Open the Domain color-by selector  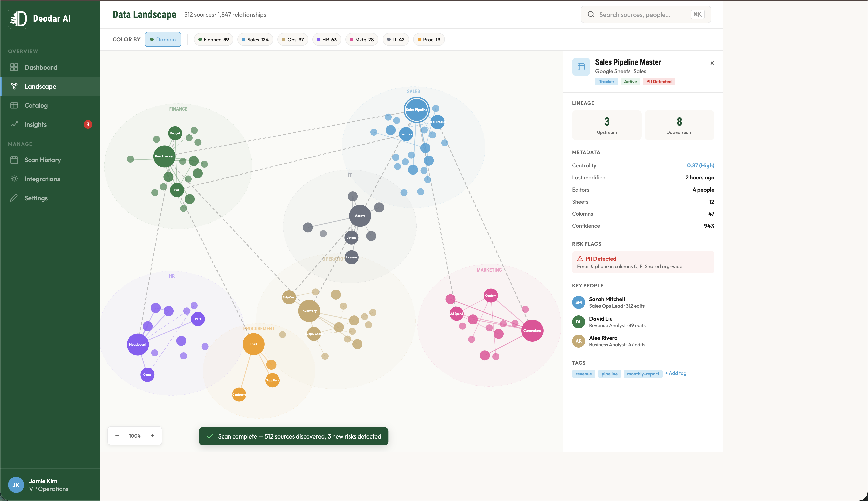click(163, 39)
